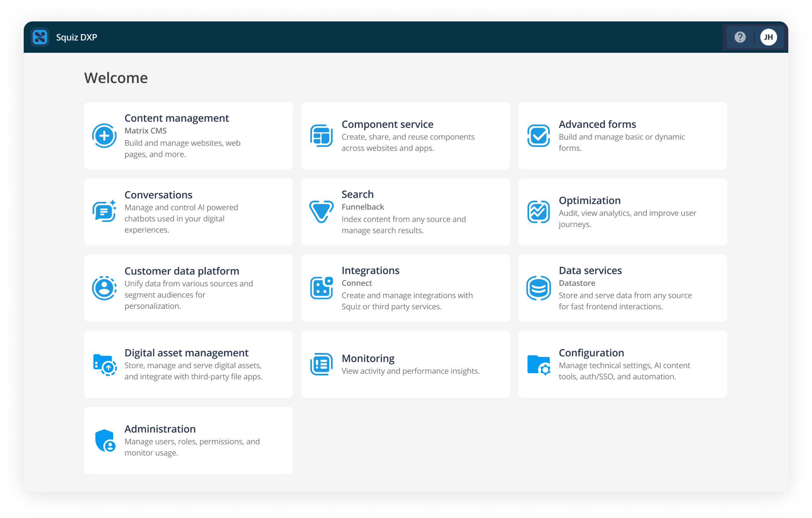812x518 pixels.
Task: Open the help question mark icon
Action: [740, 37]
